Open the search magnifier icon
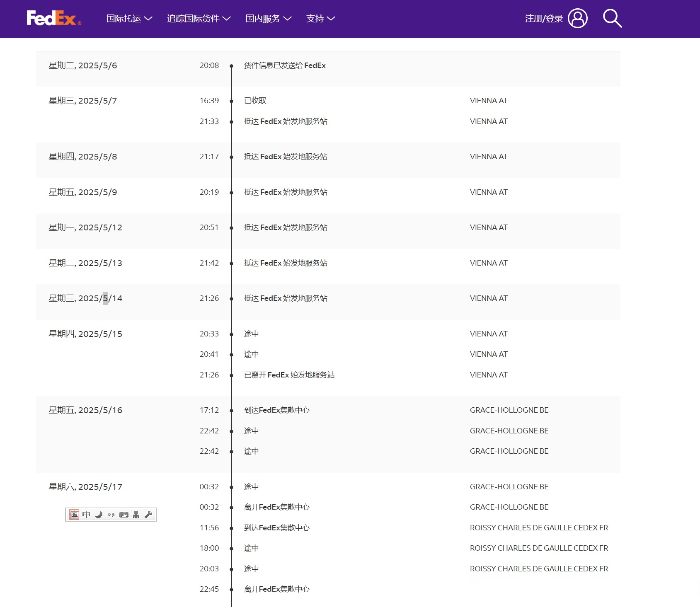700x607 pixels. point(612,19)
